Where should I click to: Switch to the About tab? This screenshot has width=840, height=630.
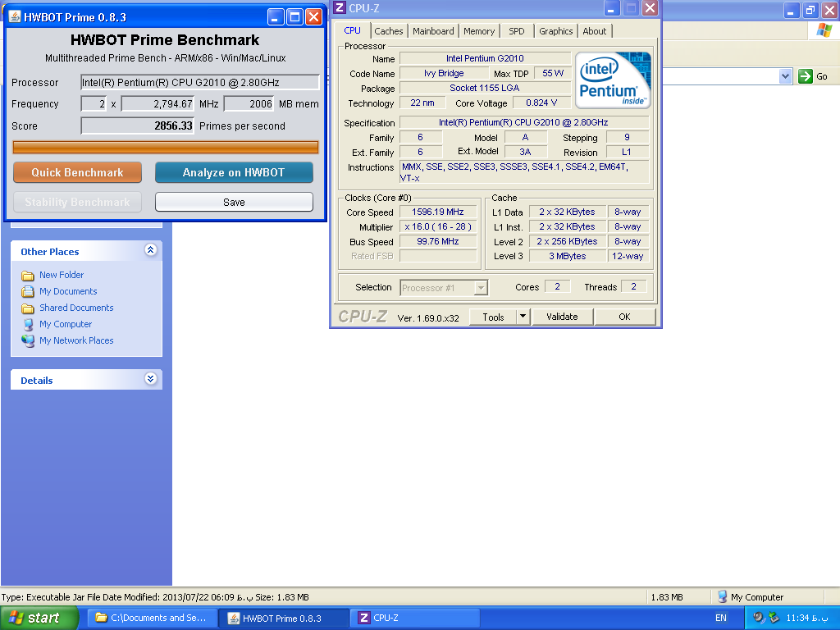pos(594,31)
